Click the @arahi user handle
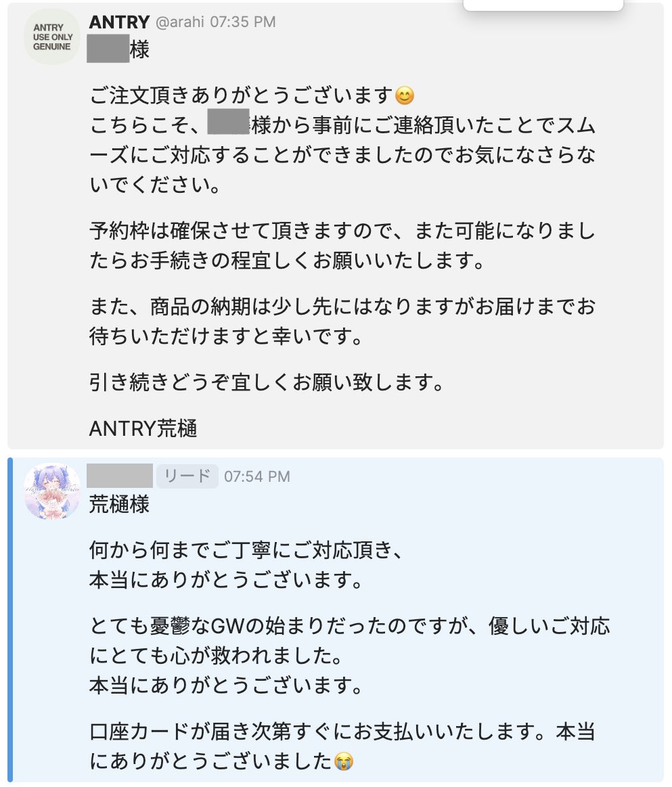 (x=180, y=22)
